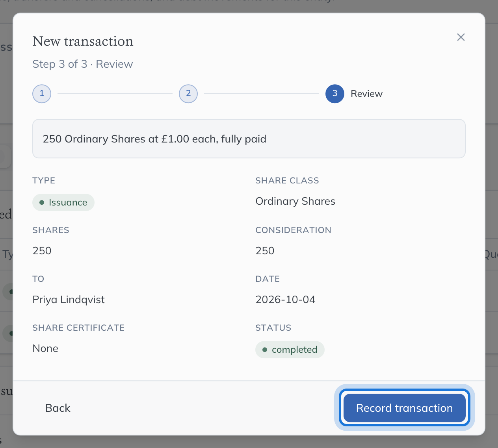Click the CONSIDERATION label
The width and height of the screenshot is (498, 448).
[294, 230]
